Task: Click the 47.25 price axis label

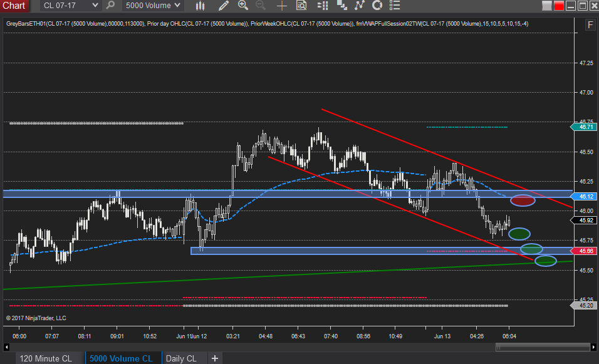Action: (x=586, y=63)
